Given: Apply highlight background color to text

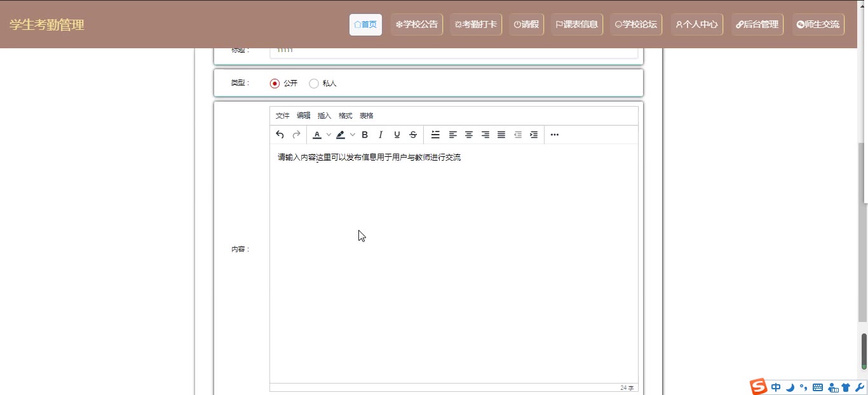Looking at the screenshot, I should (341, 135).
